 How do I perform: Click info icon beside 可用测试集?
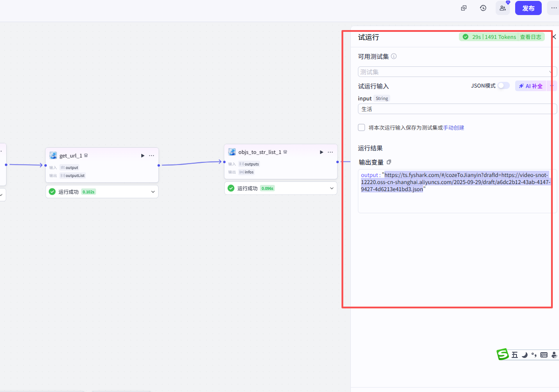394,57
